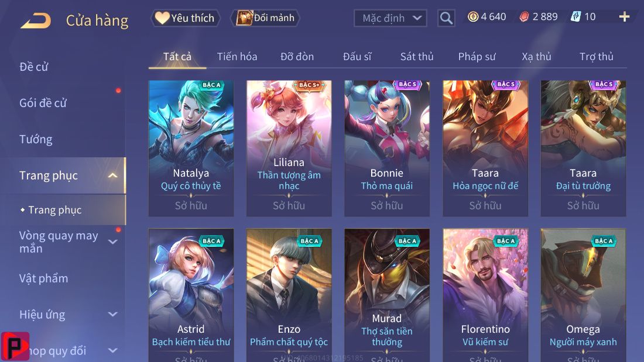Select the Natalya Quý cô thủy tề skin card
This screenshot has height=362, width=644.
[x=191, y=148]
